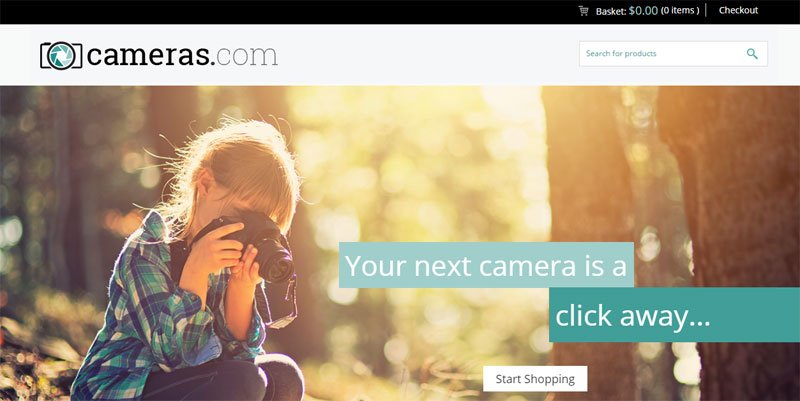Select the (0 items) basket count
800x401 pixels.
(680, 11)
